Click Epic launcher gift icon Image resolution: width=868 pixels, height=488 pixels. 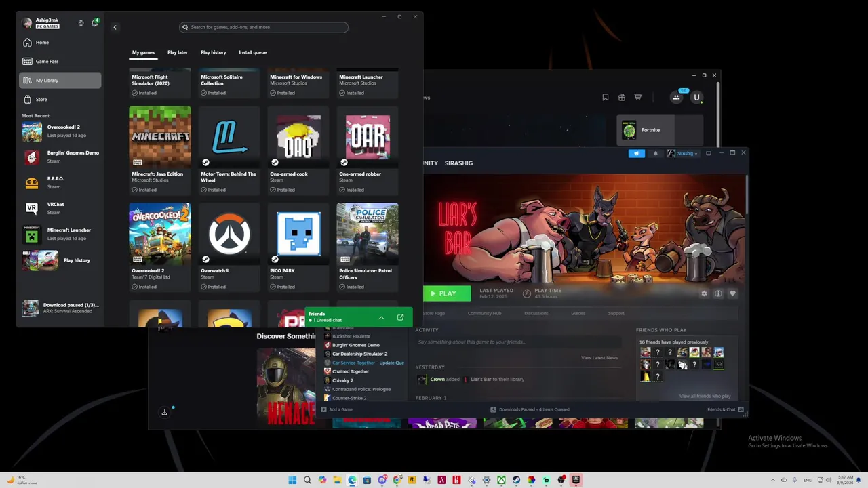tap(621, 97)
